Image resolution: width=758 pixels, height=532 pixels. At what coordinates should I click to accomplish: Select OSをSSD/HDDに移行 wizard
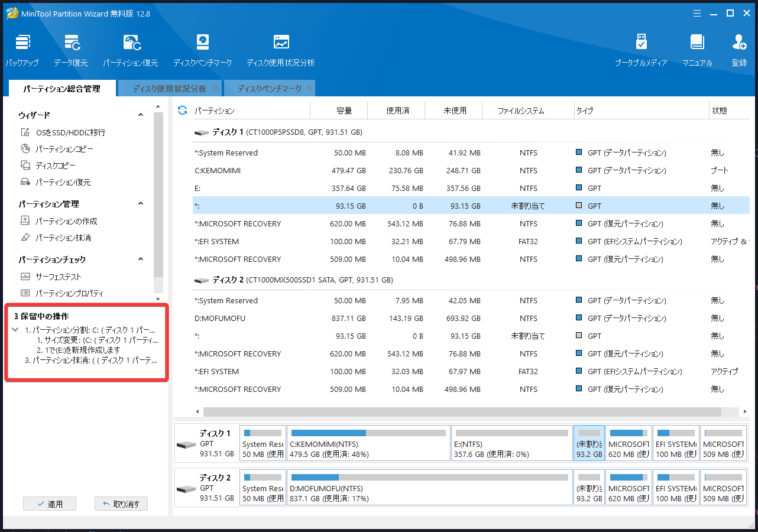coord(70,132)
